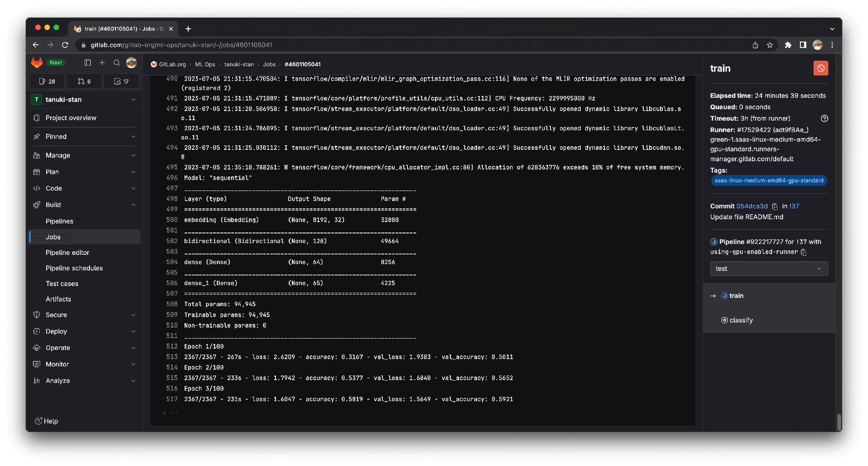Switch to the Pipeline editor item

pyautogui.click(x=67, y=252)
